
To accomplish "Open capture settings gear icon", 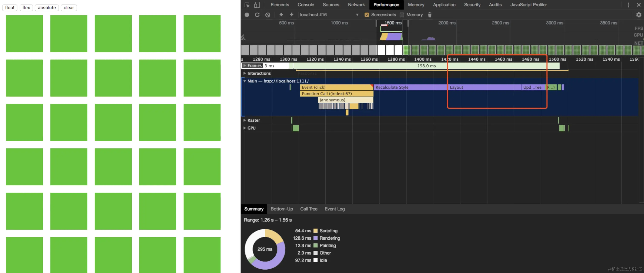I will coord(638,15).
